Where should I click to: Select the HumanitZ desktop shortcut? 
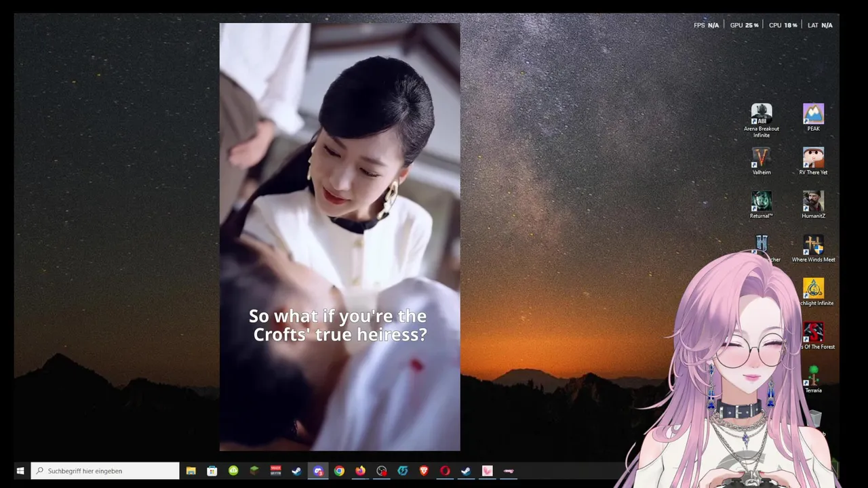pos(814,205)
